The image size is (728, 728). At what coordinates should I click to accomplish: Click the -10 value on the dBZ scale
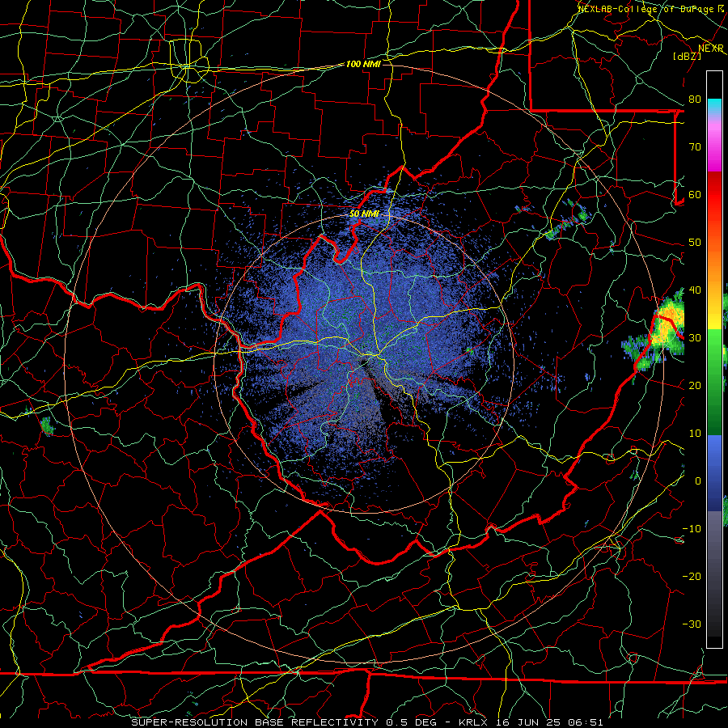(692, 529)
